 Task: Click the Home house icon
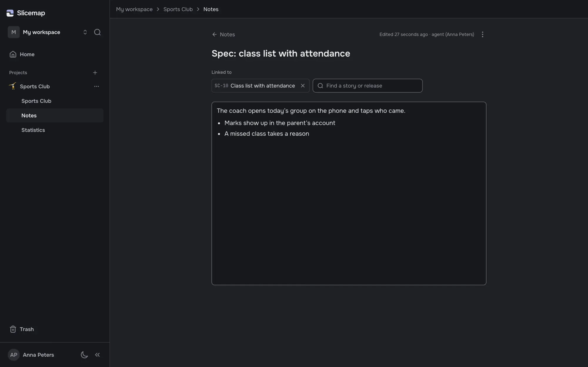click(x=13, y=54)
